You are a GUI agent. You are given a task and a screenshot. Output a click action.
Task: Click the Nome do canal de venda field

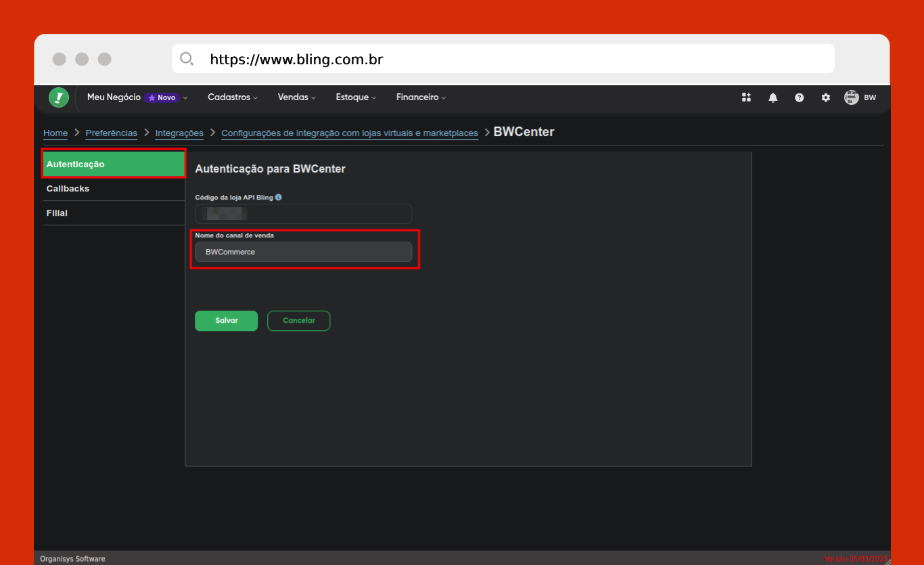click(303, 252)
